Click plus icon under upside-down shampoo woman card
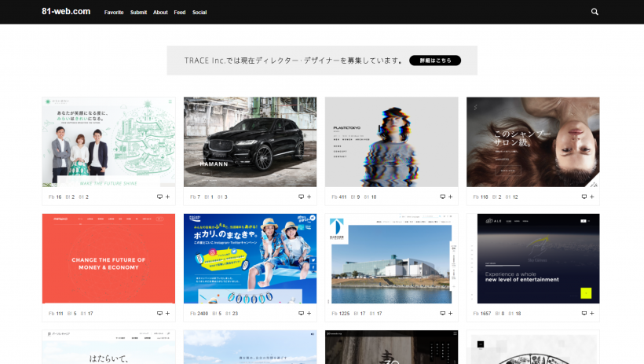The width and height of the screenshot is (644, 364). coord(591,197)
